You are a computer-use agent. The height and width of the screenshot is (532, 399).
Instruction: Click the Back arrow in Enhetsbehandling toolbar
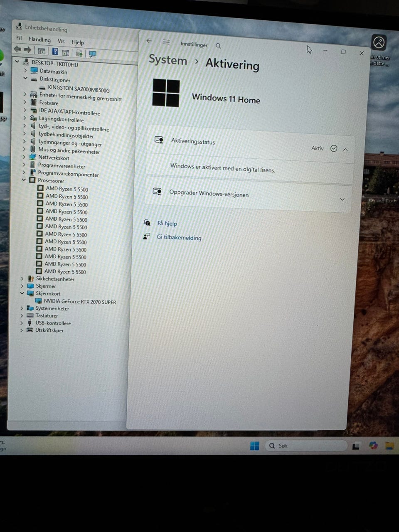point(17,49)
